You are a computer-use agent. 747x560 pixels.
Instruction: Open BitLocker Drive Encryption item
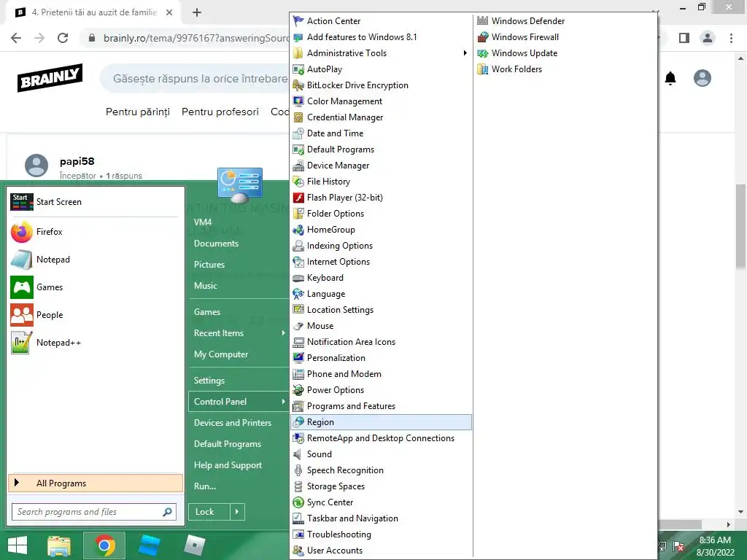point(381,85)
